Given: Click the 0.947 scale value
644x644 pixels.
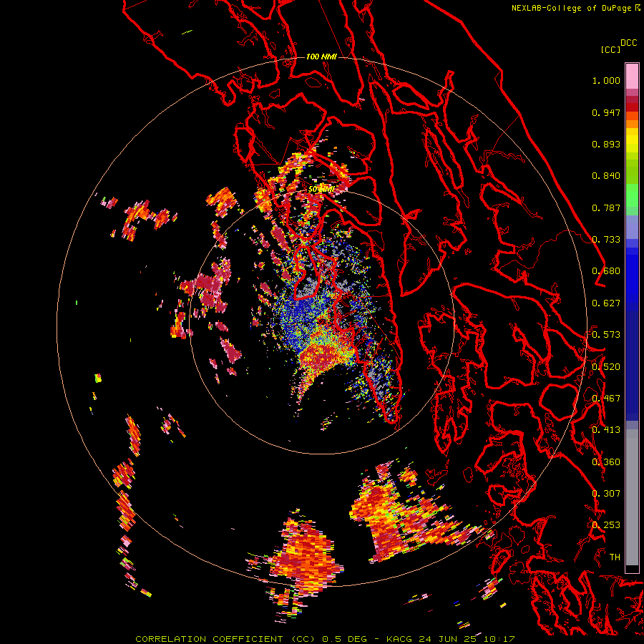Looking at the screenshot, I should [x=606, y=112].
